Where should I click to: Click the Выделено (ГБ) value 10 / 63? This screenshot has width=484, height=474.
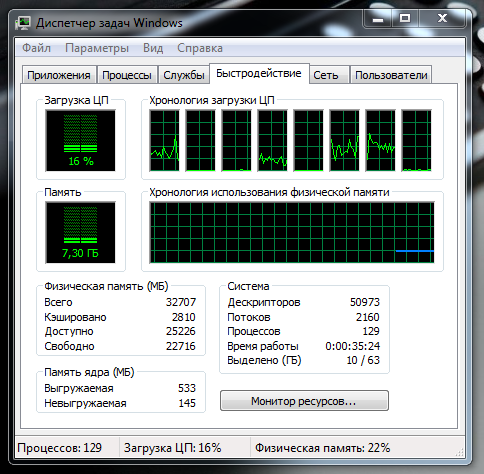tap(363, 360)
